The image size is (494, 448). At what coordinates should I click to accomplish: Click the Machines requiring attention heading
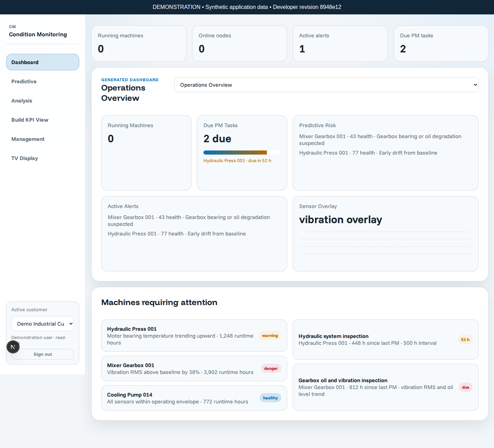159,302
